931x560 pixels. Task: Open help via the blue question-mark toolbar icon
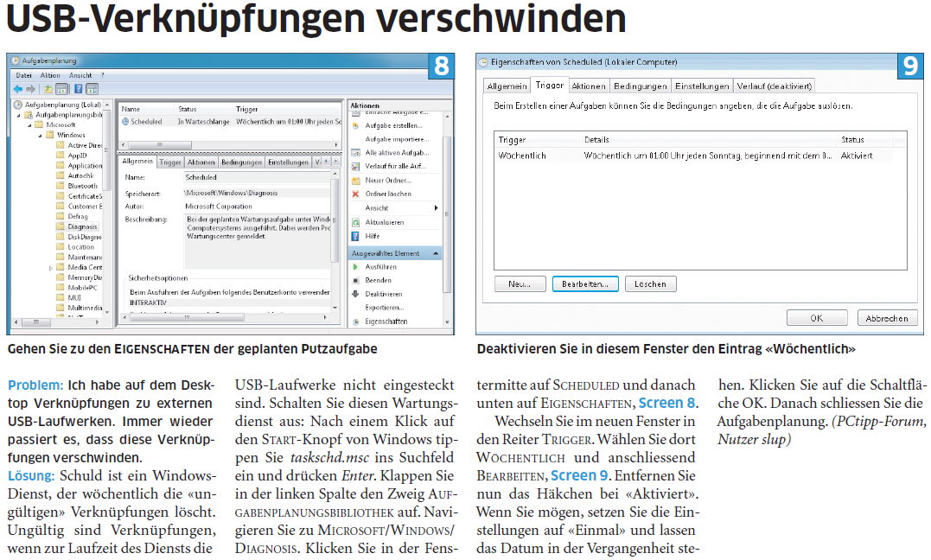tap(78, 89)
